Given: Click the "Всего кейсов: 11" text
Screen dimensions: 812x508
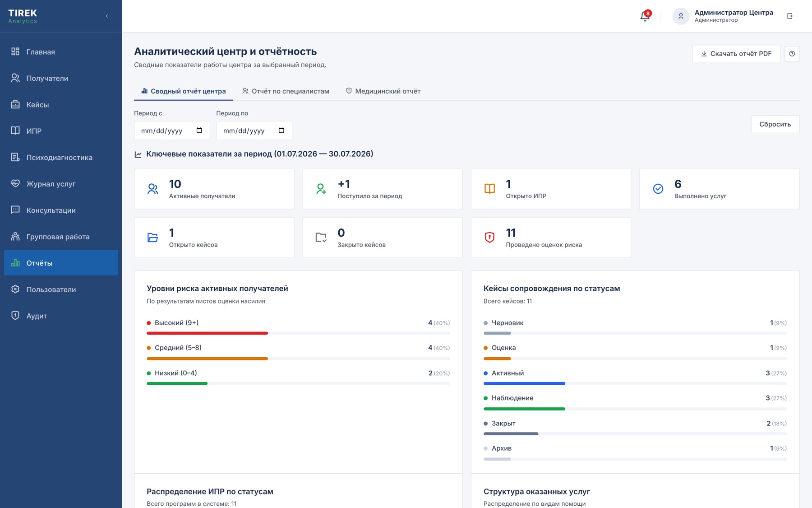Looking at the screenshot, I should pos(507,301).
